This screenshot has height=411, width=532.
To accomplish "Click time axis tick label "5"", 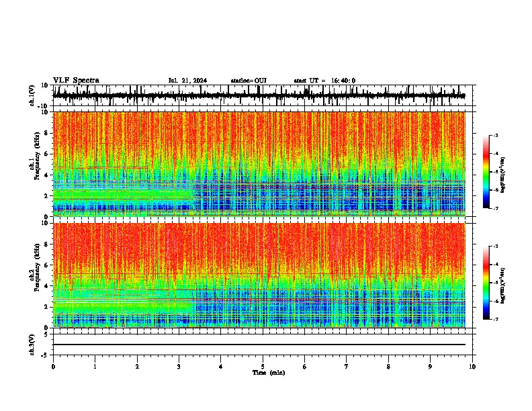I will (x=263, y=367).
